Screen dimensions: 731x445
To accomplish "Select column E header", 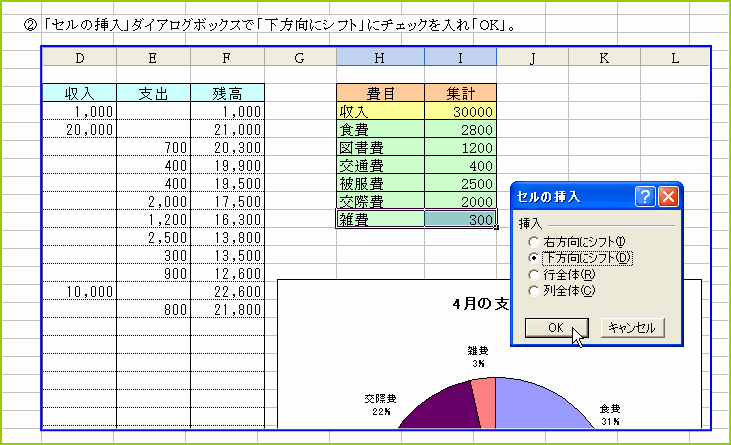I will tap(153, 58).
